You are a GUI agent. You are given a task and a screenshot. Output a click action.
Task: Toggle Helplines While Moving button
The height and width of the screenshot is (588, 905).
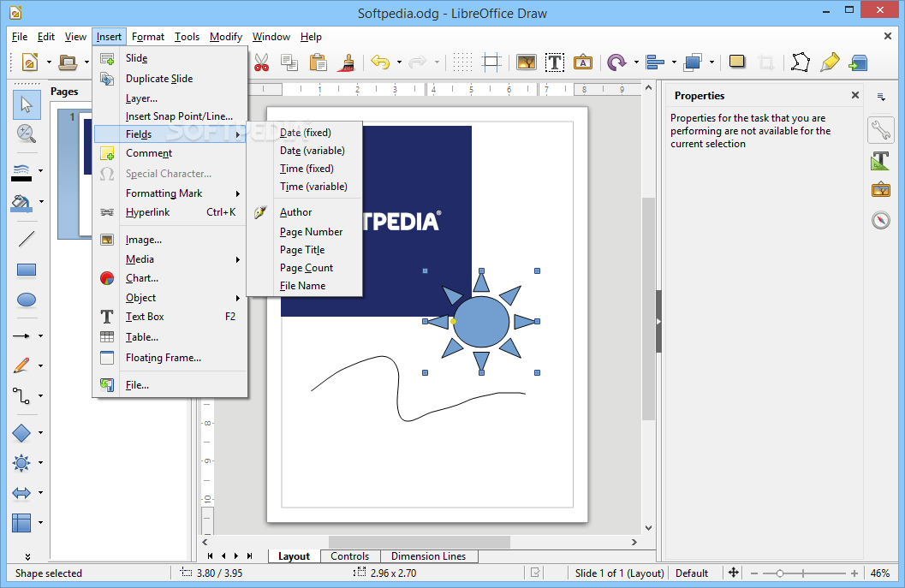click(x=491, y=62)
